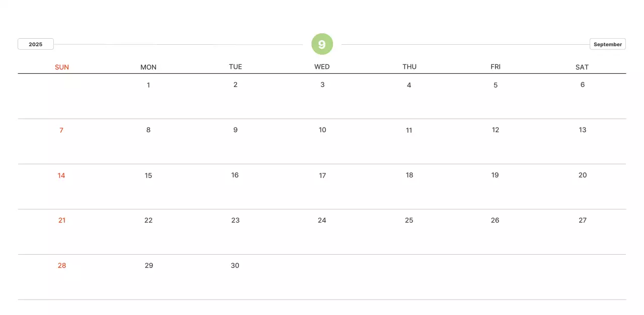
Task: Select Sunday the 14th in red
Action: [x=61, y=175]
